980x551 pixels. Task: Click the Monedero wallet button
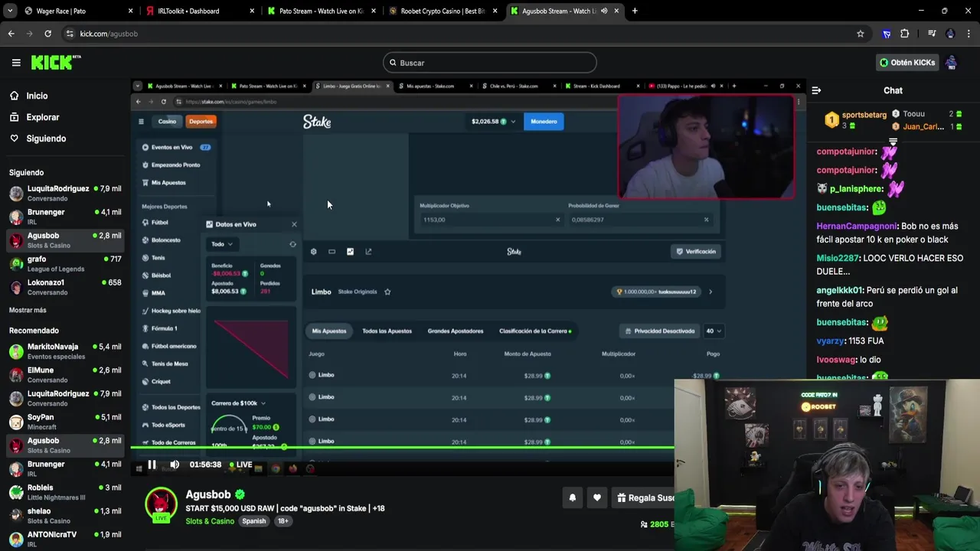[x=544, y=122]
